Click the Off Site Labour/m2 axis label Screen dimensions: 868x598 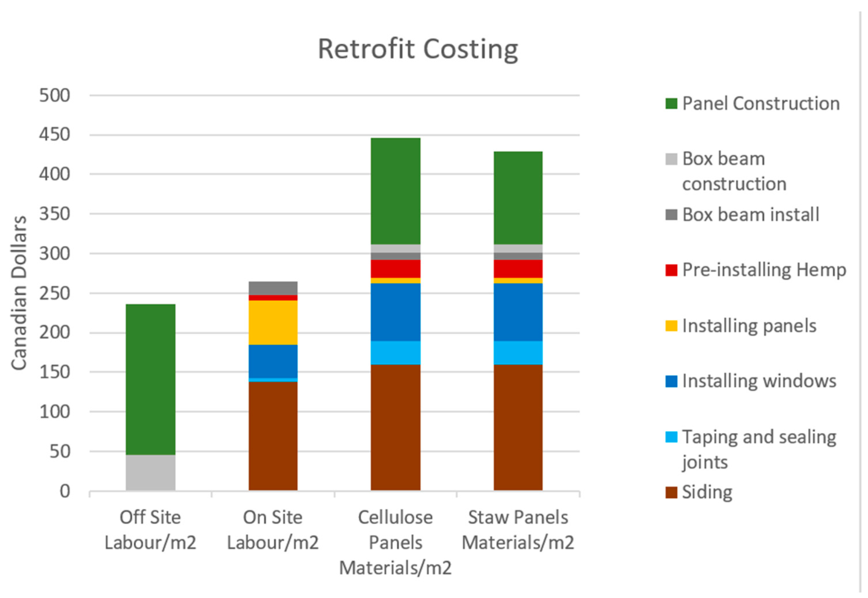tap(150, 530)
